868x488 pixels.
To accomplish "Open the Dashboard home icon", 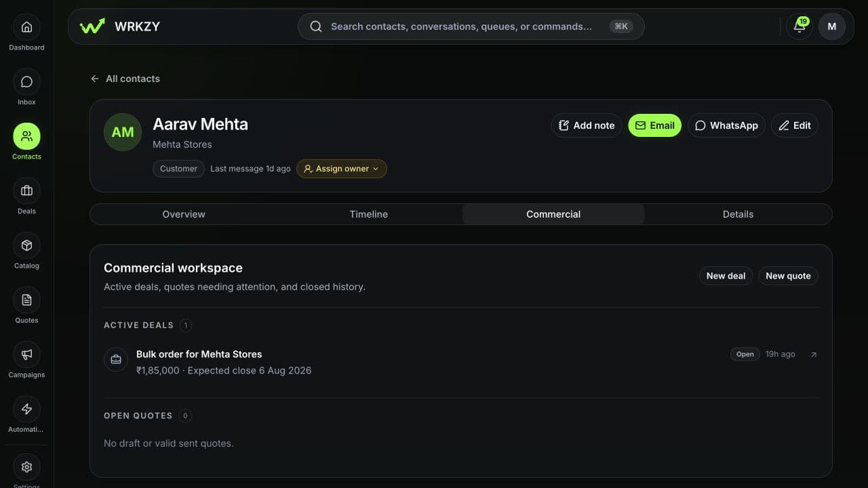I will coord(26,27).
